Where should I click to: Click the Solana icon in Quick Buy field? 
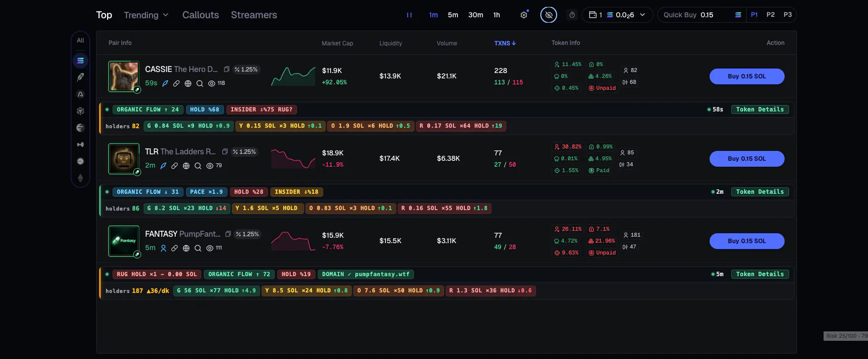click(x=738, y=15)
